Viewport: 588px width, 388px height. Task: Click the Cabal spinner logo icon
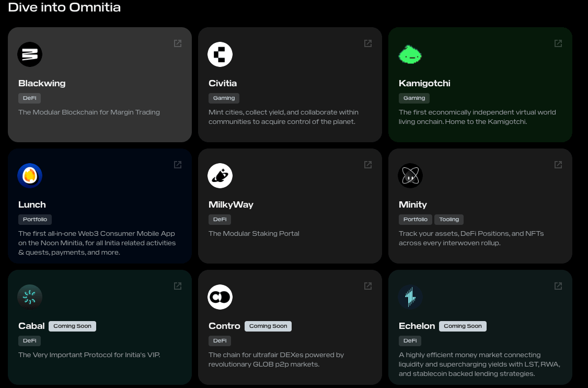click(x=30, y=297)
